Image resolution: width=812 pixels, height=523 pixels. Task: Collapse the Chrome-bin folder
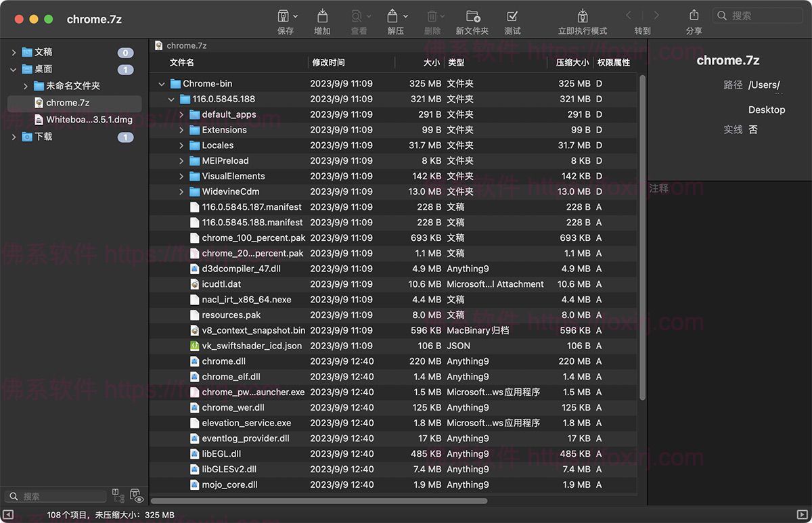click(x=161, y=83)
